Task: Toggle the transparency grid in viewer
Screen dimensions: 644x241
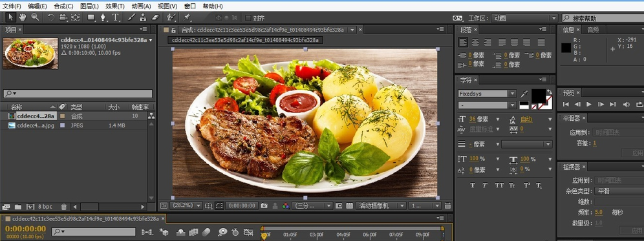Action: click(x=350, y=205)
